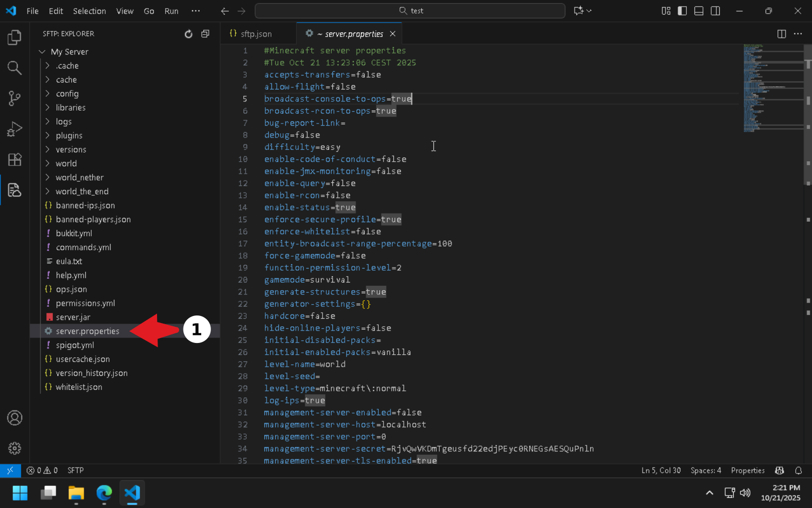The width and height of the screenshot is (812, 508).
Task: Click the command center search box
Action: [x=410, y=11]
